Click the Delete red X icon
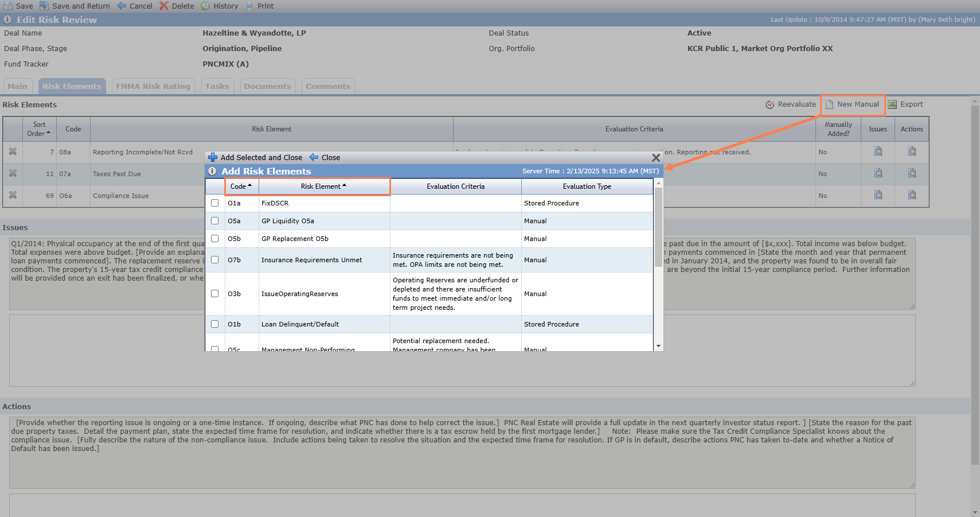The image size is (980, 517). (x=163, y=6)
